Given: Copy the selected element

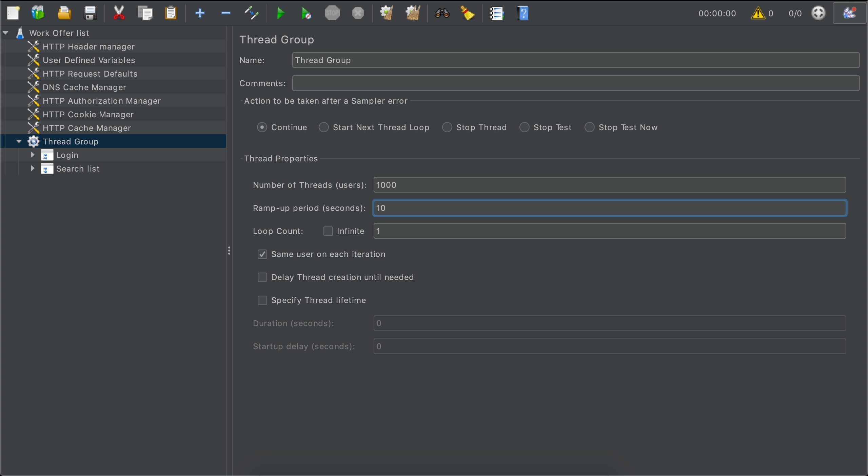Looking at the screenshot, I should (x=145, y=13).
